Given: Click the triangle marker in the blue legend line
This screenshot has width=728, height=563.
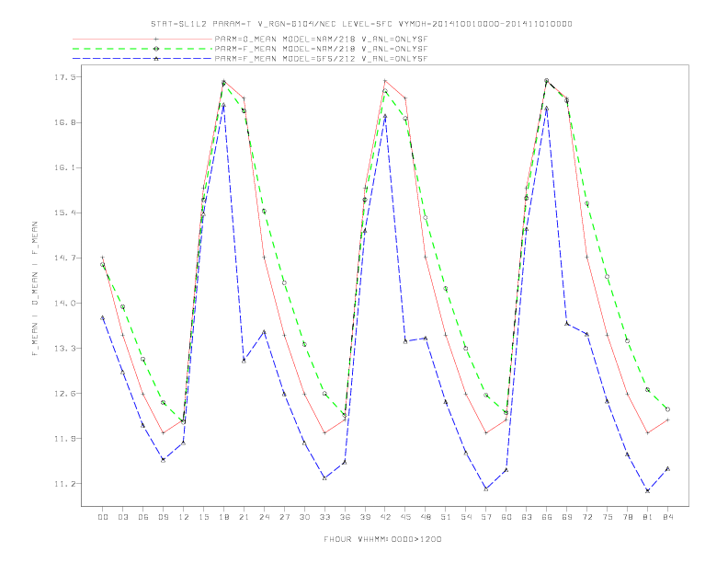Looking at the screenshot, I should point(156,59).
